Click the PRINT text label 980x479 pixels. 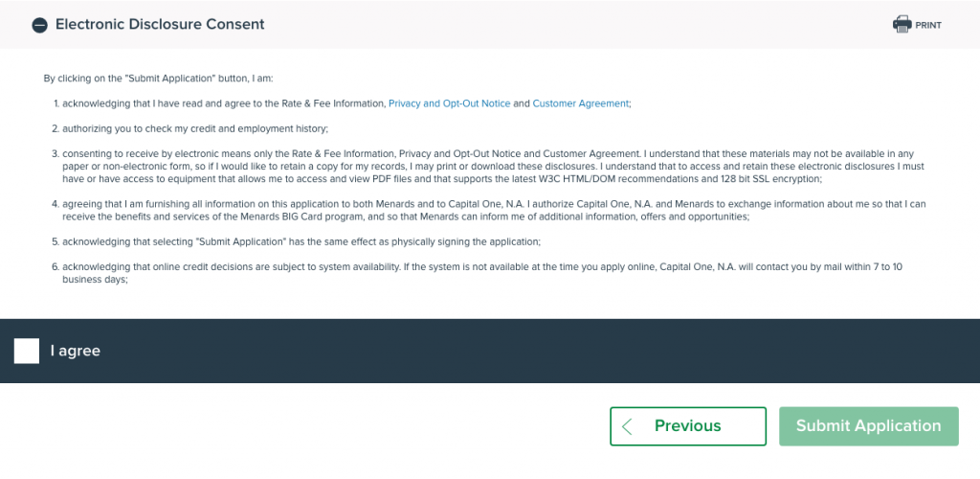[928, 26]
